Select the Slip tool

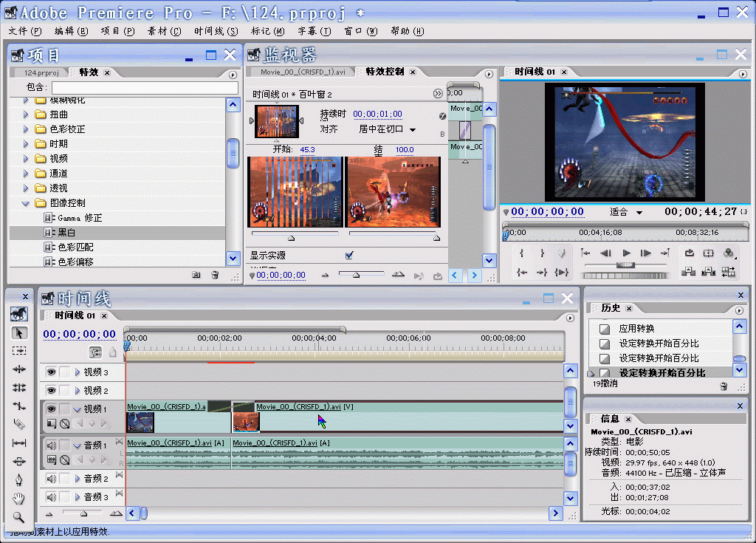coord(18,443)
